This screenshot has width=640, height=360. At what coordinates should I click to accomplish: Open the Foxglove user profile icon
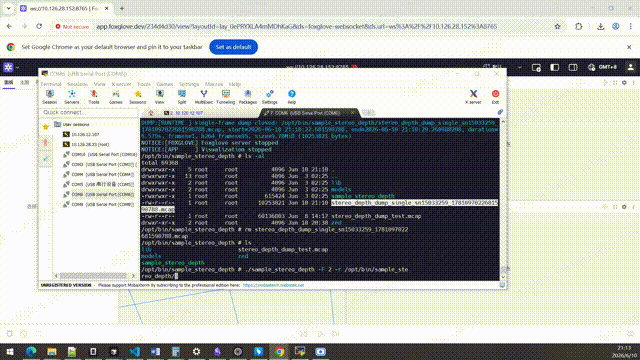(630, 67)
